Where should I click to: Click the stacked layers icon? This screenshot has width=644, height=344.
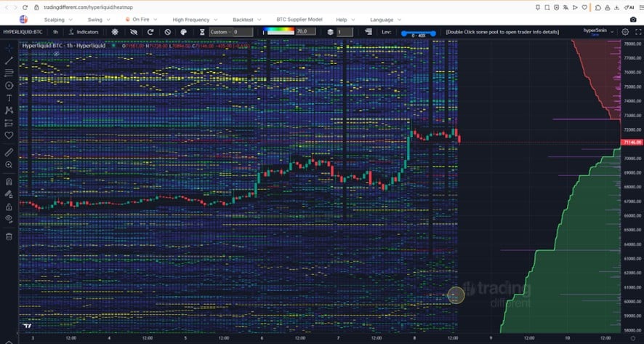(330, 32)
